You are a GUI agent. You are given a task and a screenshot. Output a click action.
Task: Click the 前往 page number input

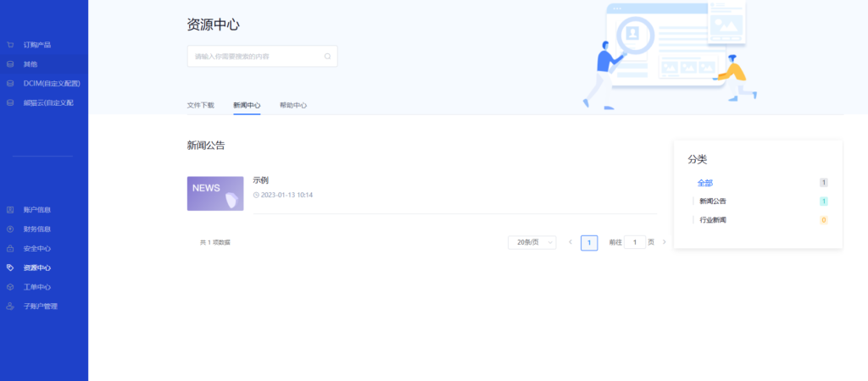pyautogui.click(x=635, y=242)
